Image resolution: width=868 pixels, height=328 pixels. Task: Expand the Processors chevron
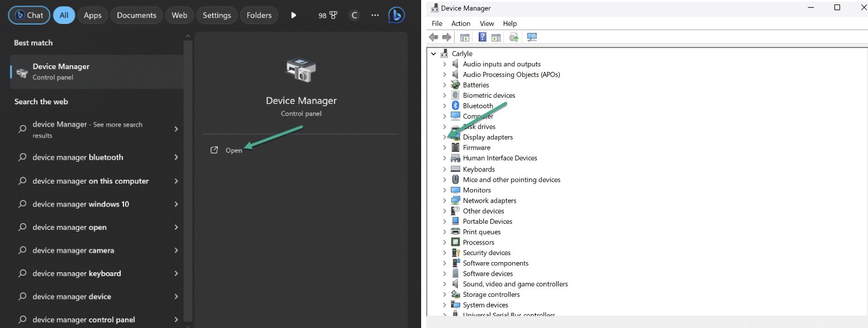(x=445, y=243)
